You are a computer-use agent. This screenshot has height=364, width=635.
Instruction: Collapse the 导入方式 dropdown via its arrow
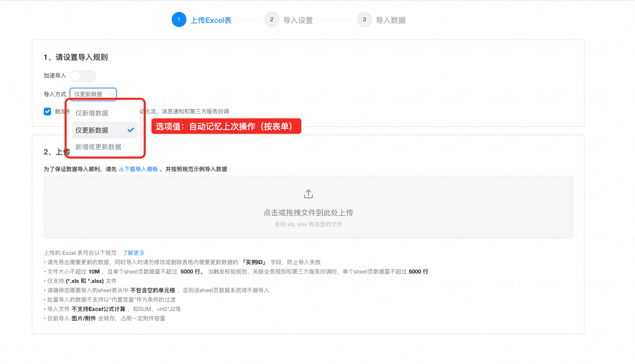(x=111, y=94)
